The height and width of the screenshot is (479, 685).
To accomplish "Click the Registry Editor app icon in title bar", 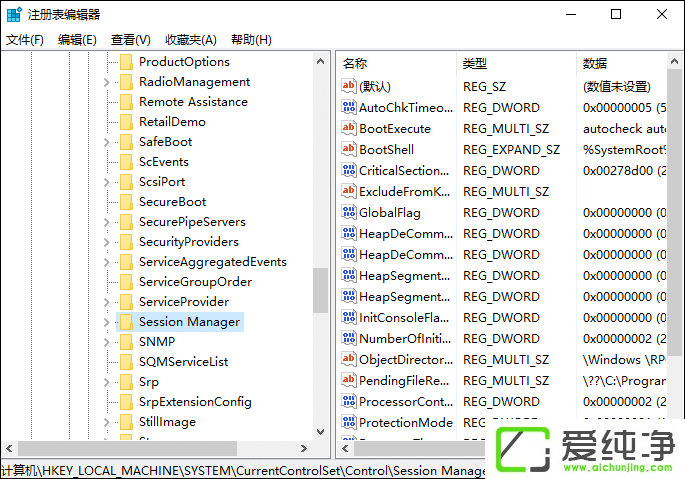I will [14, 14].
